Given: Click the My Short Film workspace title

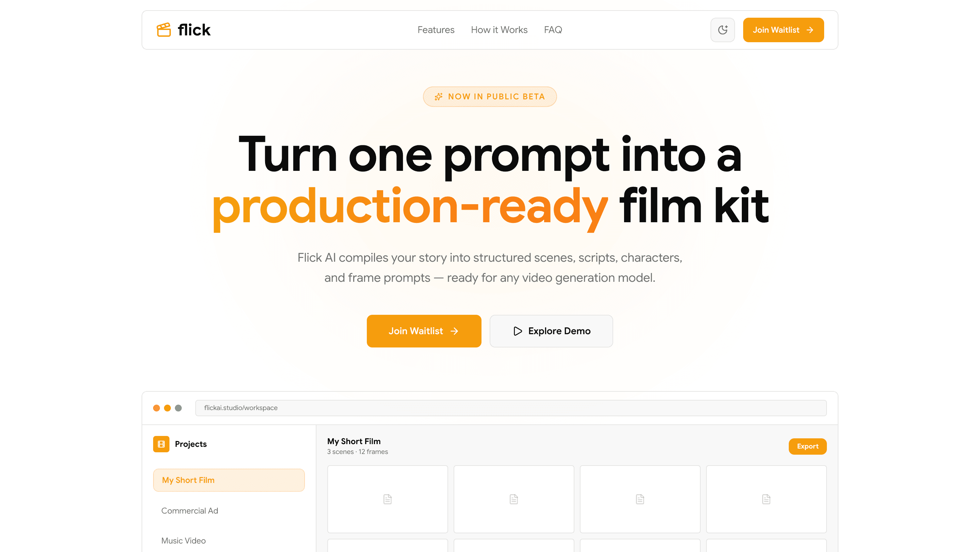Looking at the screenshot, I should tap(354, 441).
